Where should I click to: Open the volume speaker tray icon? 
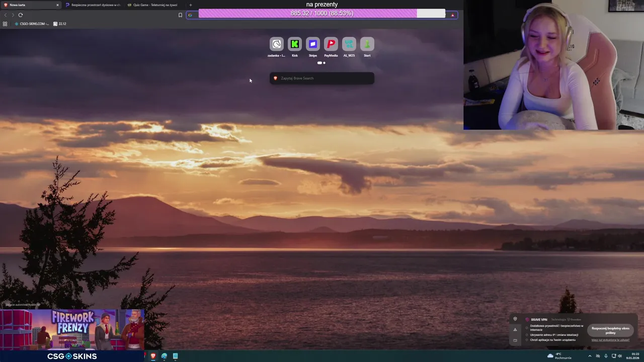coord(621,356)
